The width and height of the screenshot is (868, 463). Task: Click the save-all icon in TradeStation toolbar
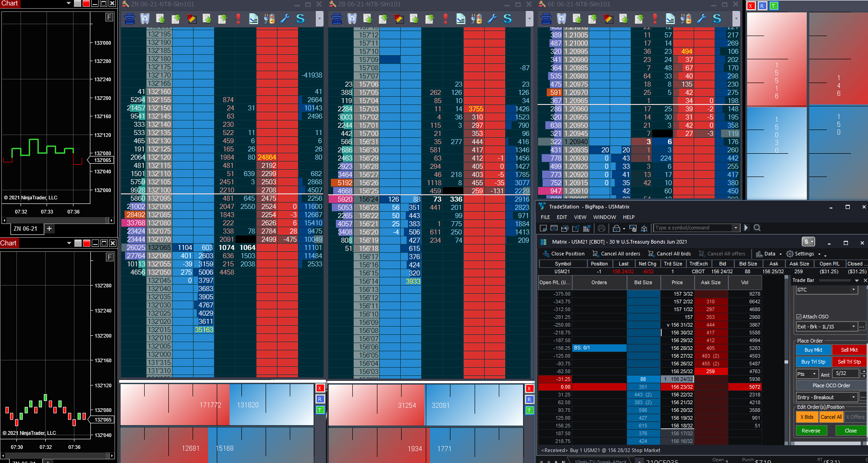565,228
